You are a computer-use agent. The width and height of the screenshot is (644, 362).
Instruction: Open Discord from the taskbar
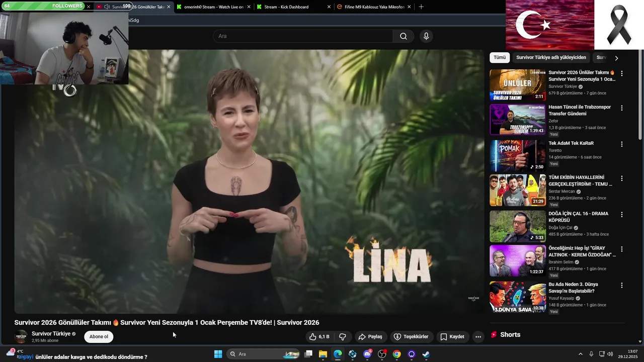point(367,354)
